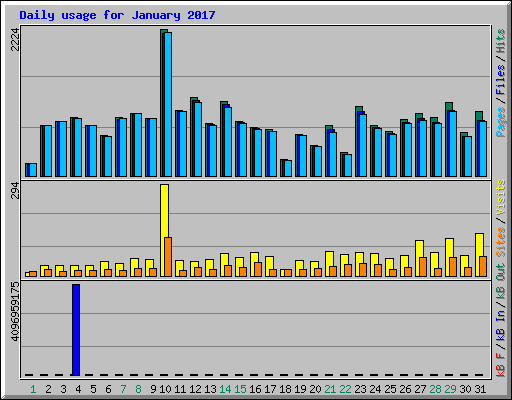Click day label 28 on the x-axis

435,389
